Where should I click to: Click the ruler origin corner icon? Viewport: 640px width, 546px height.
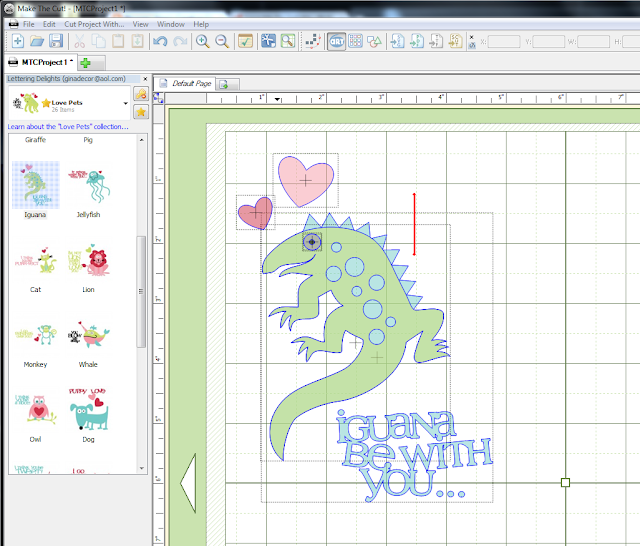158,98
